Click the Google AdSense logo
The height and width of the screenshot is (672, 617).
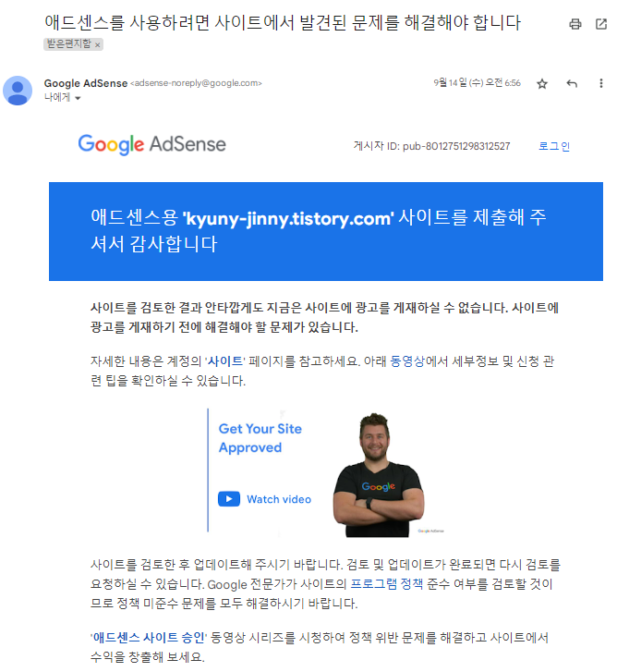click(x=151, y=144)
